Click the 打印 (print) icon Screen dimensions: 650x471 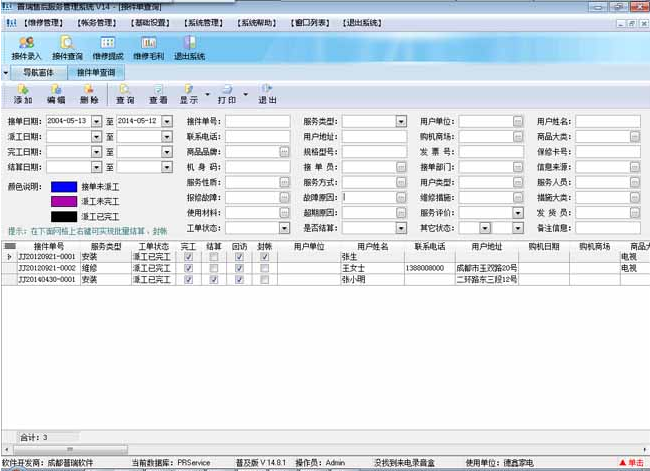(227, 94)
